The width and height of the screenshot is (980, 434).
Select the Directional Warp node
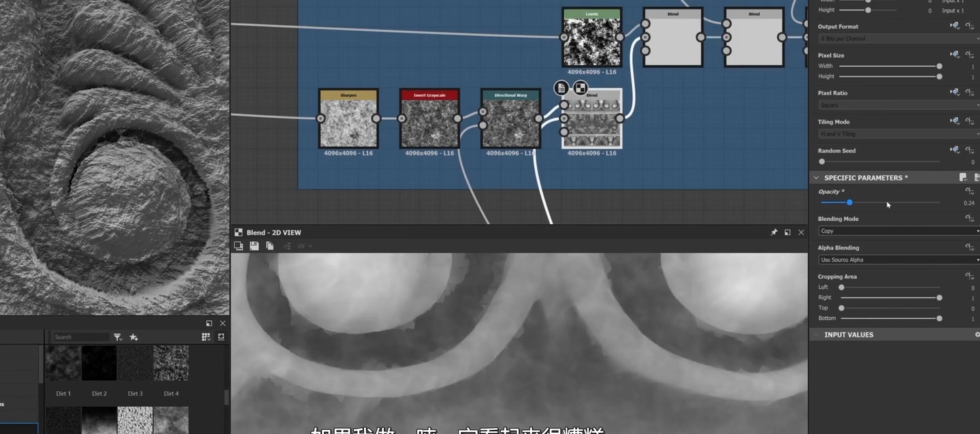510,119
